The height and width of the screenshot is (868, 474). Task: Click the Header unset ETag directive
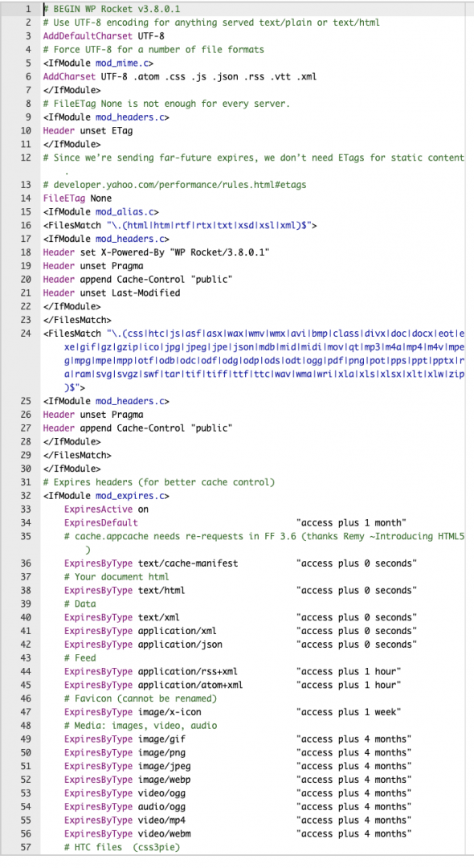tap(88, 131)
